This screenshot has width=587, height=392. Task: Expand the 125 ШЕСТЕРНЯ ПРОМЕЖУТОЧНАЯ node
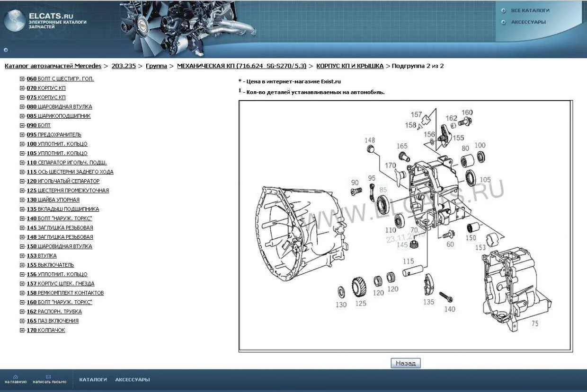point(22,191)
